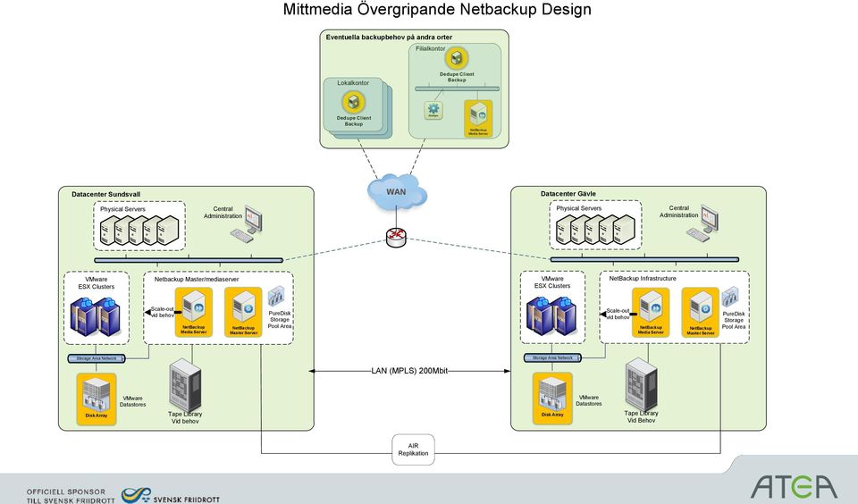The height and width of the screenshot is (504, 858).
Task: Click Sundsvall NetBackup Media Server icon
Action: pos(194,313)
